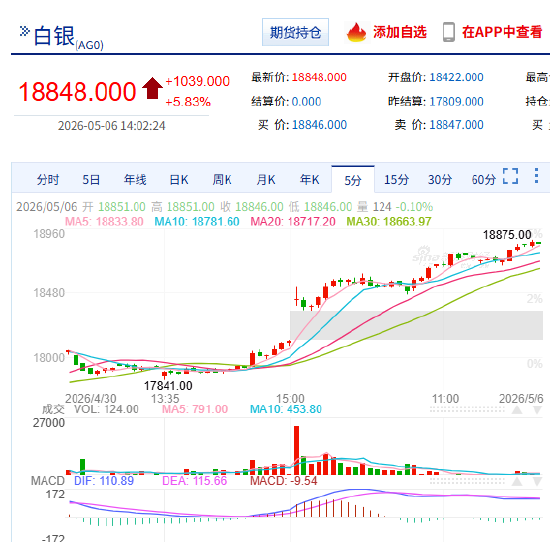Click the 11:00 time axis label
The height and width of the screenshot is (542, 550).
click(x=445, y=399)
